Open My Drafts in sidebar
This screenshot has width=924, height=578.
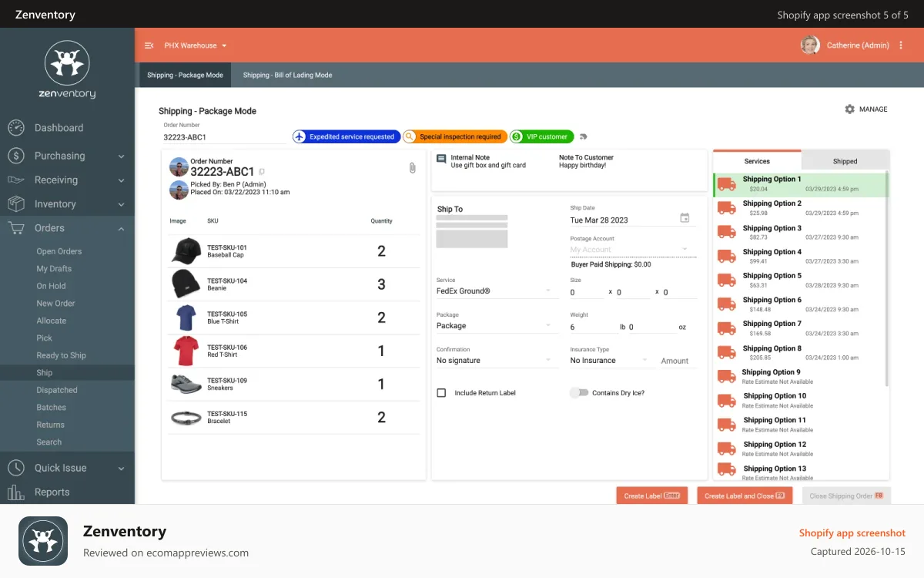[x=54, y=269]
